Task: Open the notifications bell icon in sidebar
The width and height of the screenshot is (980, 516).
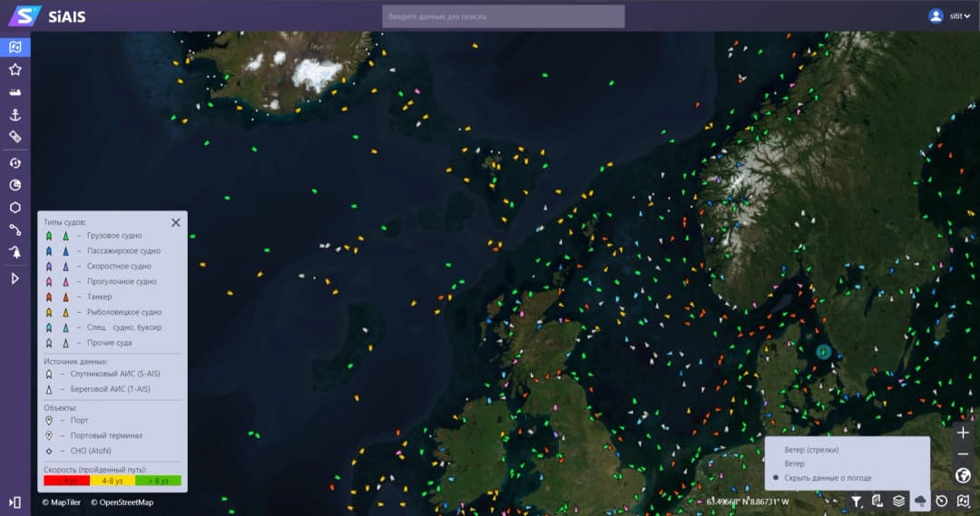Action: (x=15, y=253)
